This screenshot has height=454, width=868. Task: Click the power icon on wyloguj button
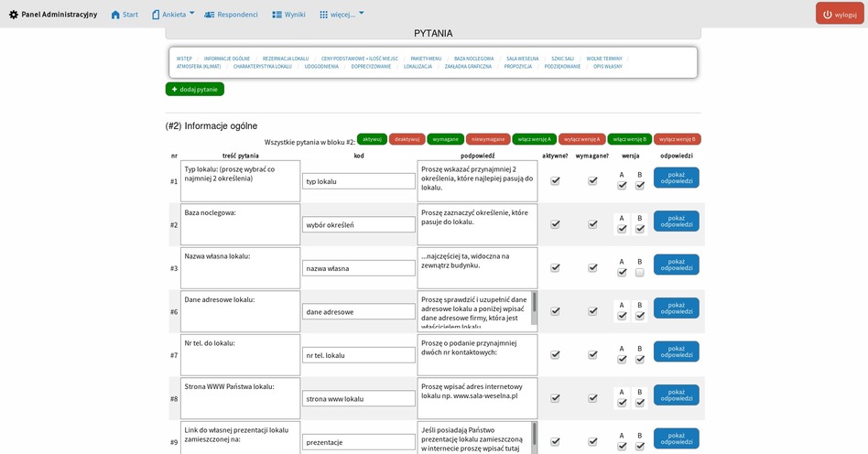828,15
